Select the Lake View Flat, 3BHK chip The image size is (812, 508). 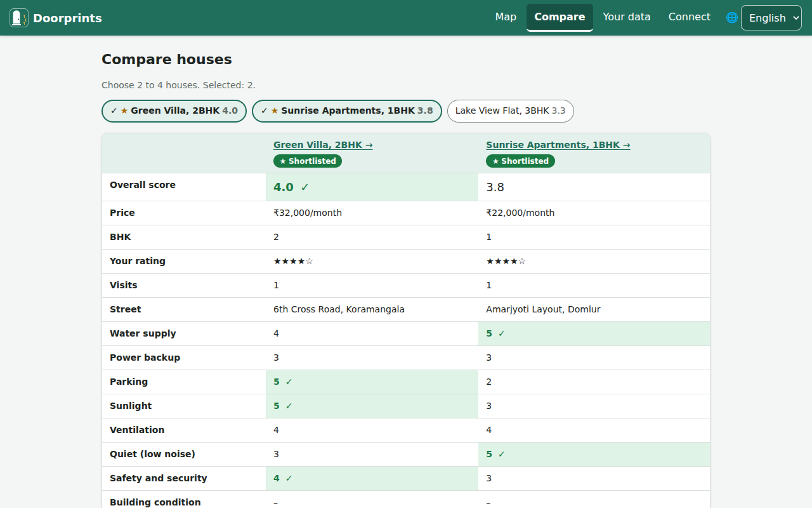511,110
